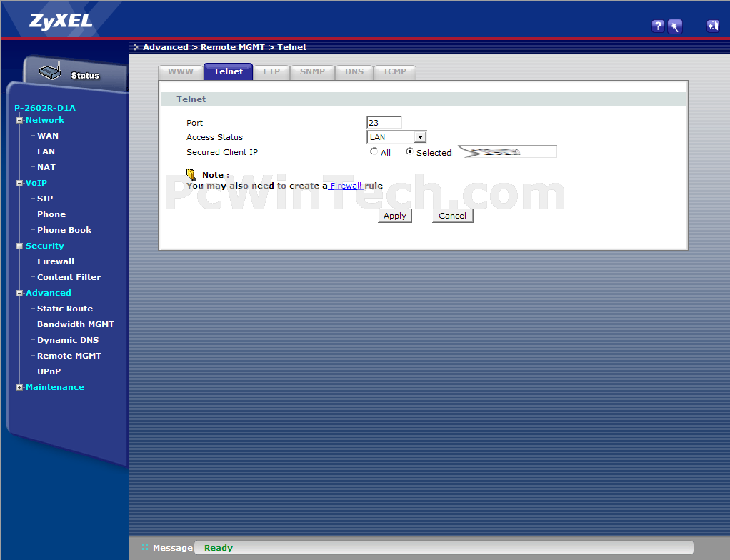Open the Access Status dropdown

(396, 137)
